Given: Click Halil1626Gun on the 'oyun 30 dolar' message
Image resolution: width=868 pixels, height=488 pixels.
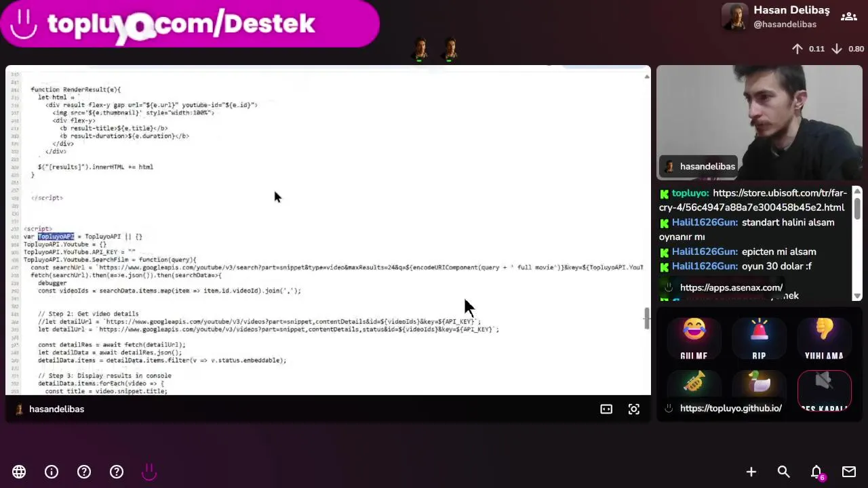Looking at the screenshot, I should [x=705, y=266].
